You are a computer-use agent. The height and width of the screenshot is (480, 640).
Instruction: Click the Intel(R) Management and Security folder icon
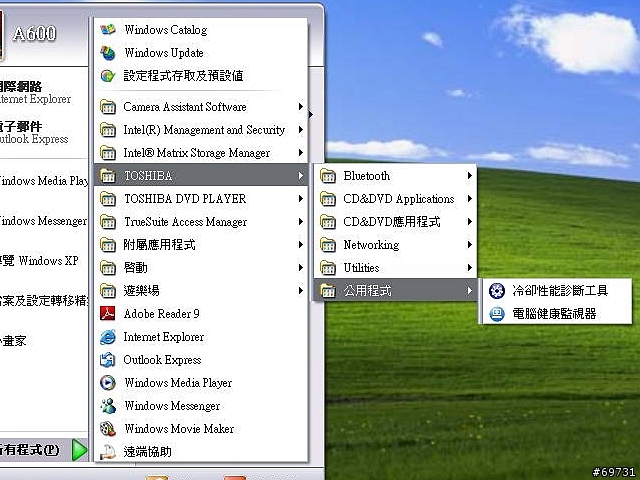[x=108, y=130]
